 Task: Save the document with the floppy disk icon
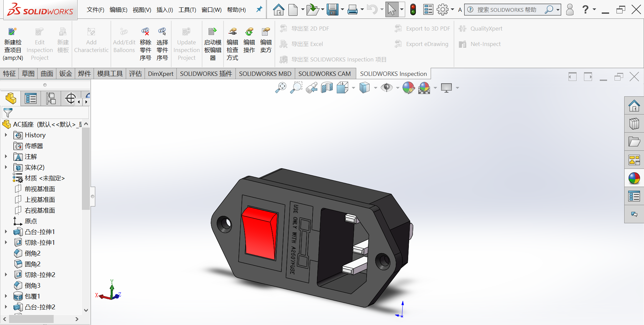pos(332,10)
